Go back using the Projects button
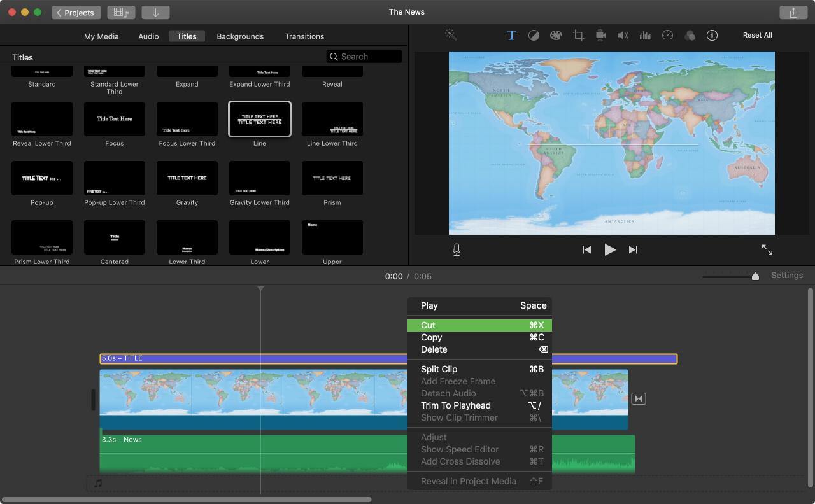 pos(76,12)
